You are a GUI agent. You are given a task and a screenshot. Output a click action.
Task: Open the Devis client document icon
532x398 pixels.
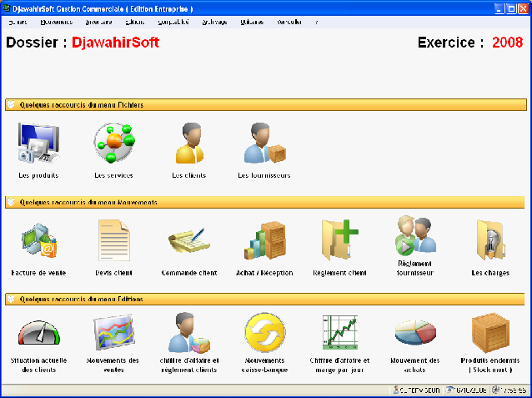(114, 240)
